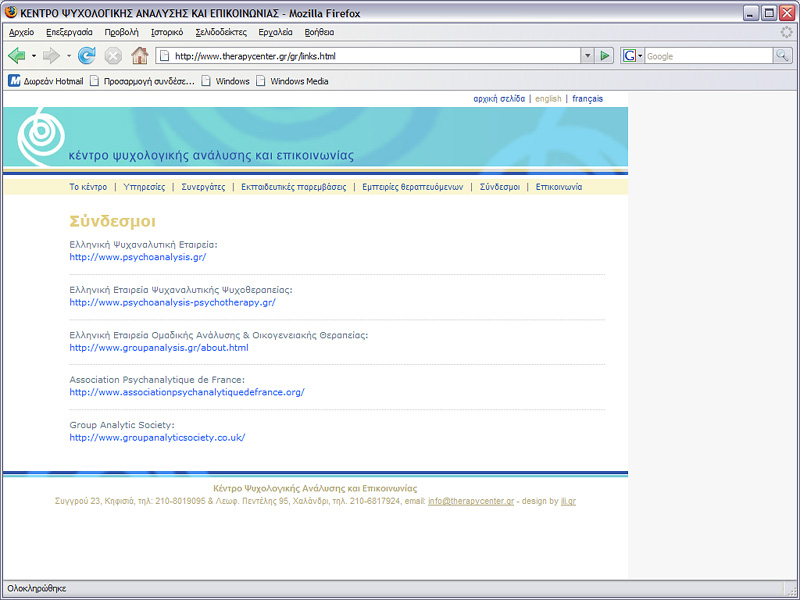This screenshot has width=800, height=600.
Task: Open the Back history dropdown arrow
Action: click(34, 56)
